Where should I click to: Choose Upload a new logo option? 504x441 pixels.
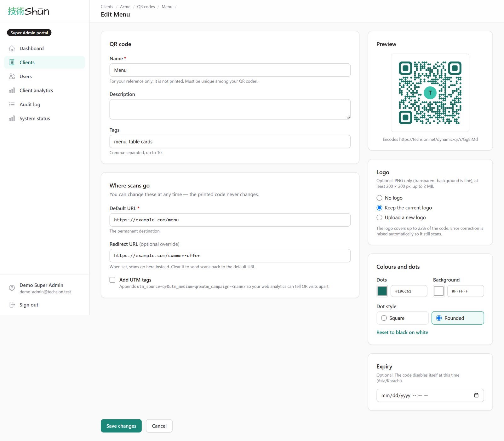(379, 218)
